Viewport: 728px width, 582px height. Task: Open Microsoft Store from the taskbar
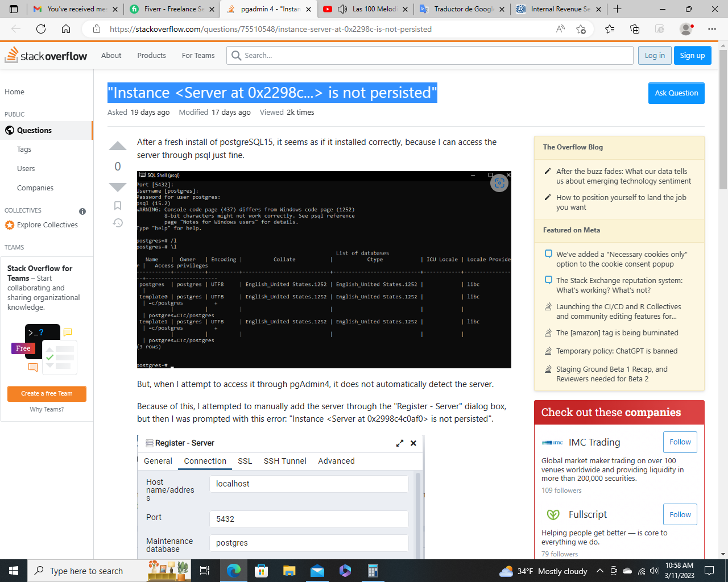pyautogui.click(x=261, y=571)
